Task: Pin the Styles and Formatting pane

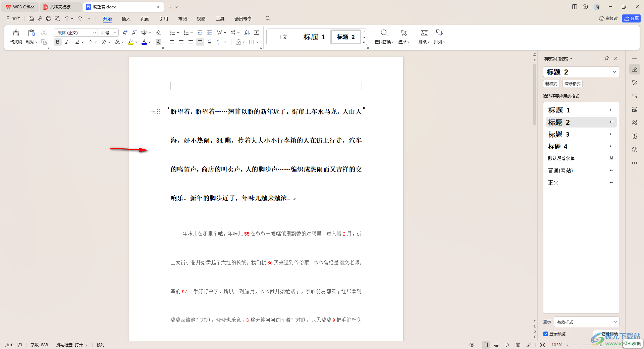Action: tap(606, 58)
